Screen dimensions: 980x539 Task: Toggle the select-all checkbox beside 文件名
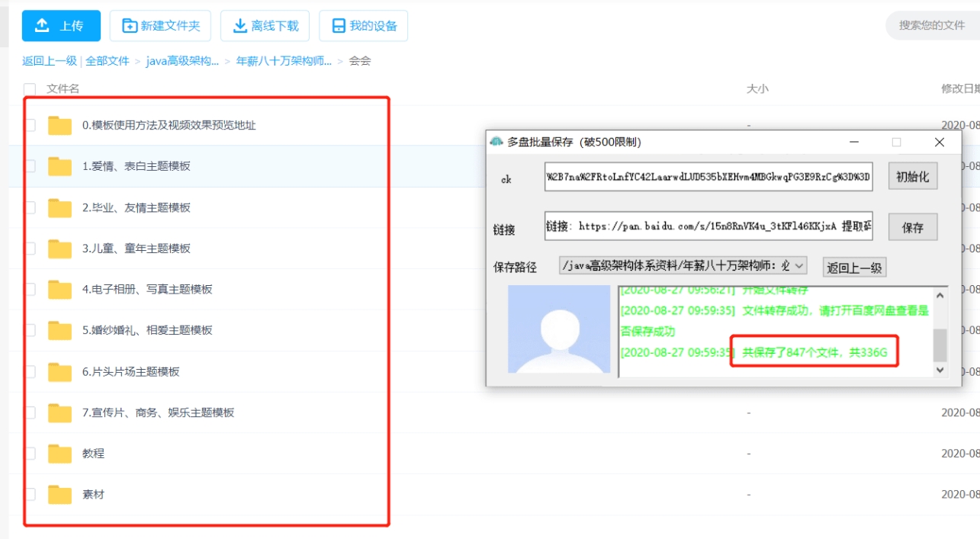30,89
